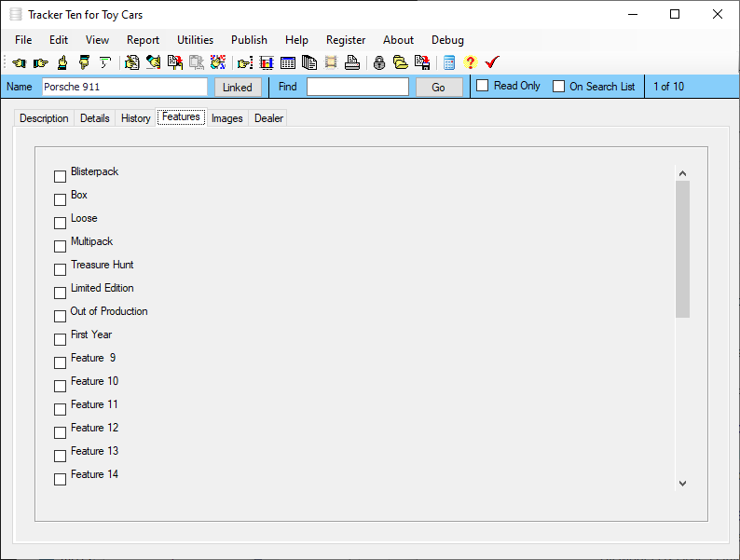This screenshot has width=740, height=560.
Task: Click the grayed-out paste documents icon
Action: [x=197, y=62]
